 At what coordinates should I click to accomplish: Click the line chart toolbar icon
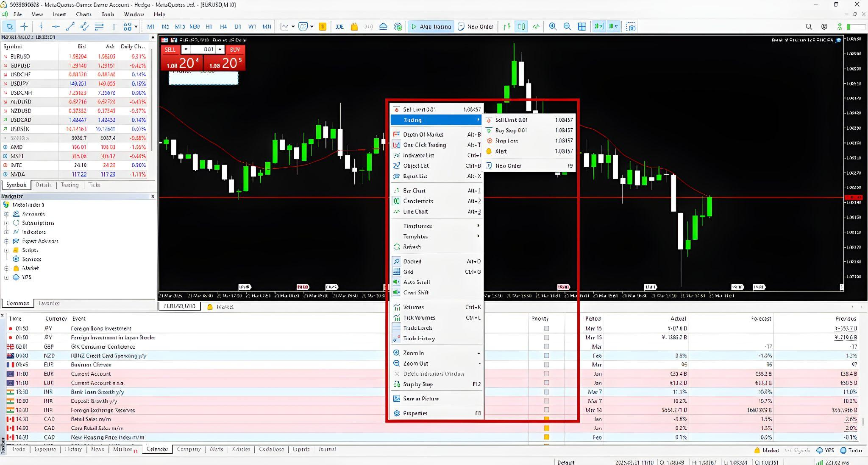click(x=536, y=27)
